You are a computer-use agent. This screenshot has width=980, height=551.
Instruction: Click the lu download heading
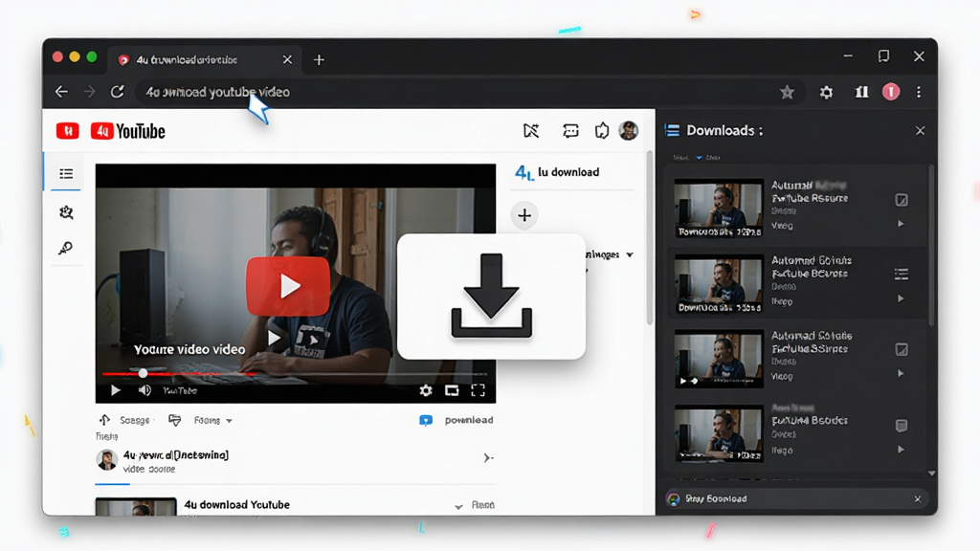(x=568, y=172)
